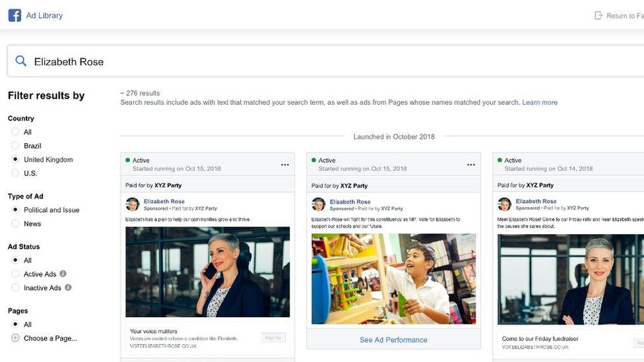Click the Active Ads info icon
Screen dimensions: 644x362
tap(63, 274)
